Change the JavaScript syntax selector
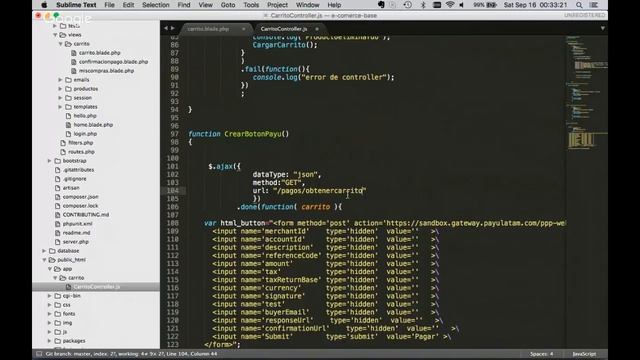Viewport: 640px width, 360px height. 584,354
